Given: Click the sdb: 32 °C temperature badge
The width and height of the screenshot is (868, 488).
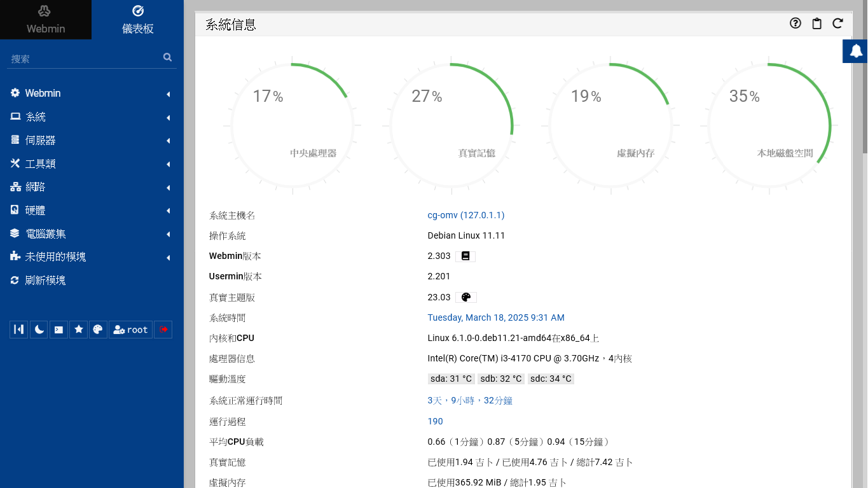Looking at the screenshot, I should (x=501, y=379).
